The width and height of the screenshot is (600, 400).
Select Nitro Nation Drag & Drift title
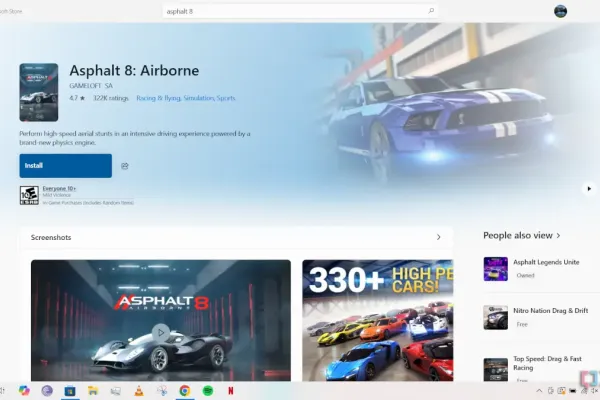click(x=551, y=310)
